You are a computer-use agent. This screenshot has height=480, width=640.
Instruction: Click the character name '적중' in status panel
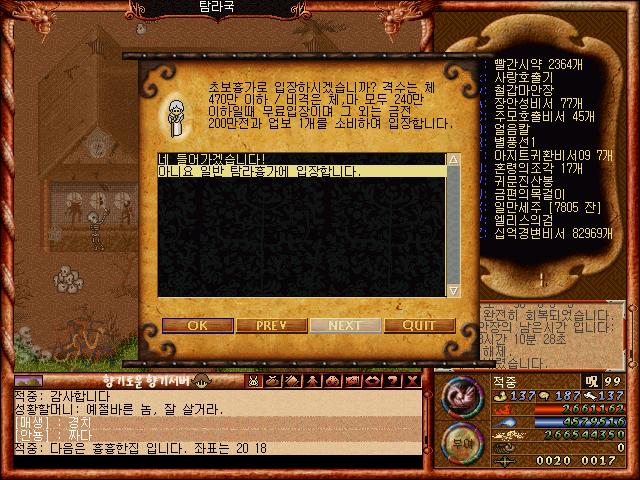coord(505,382)
